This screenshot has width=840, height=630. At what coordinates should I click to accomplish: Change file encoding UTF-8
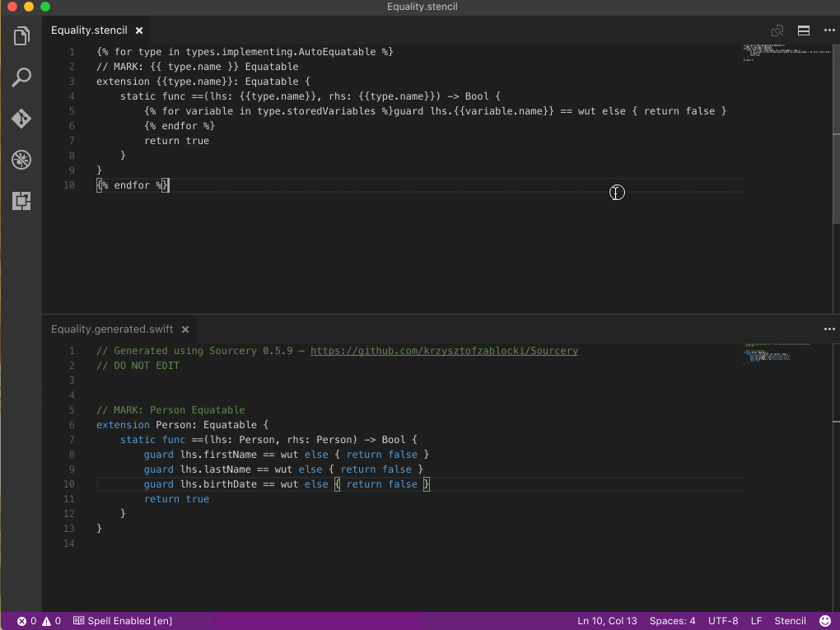pyautogui.click(x=723, y=621)
